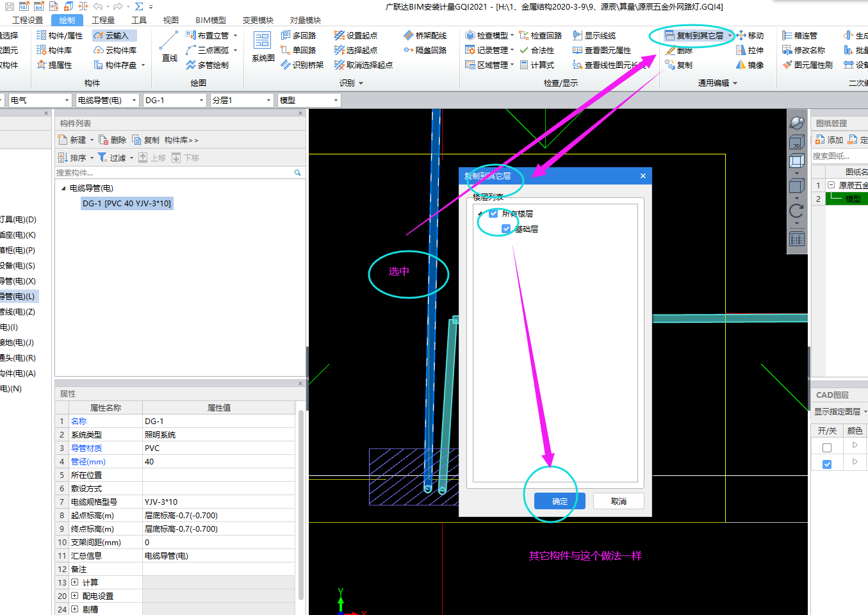Click the 三点画弧 (three-point arc) tool
The image size is (868, 615).
(x=208, y=50)
